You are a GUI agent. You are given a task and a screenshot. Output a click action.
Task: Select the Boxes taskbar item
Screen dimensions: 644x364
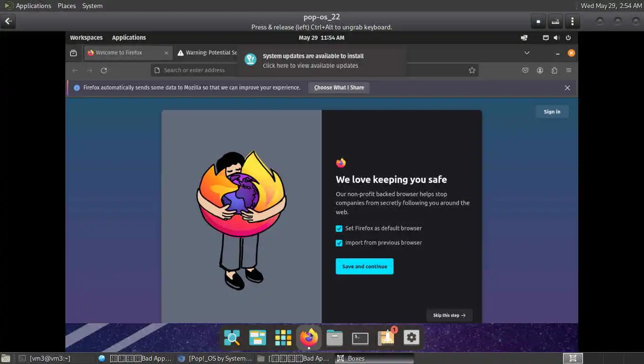click(x=374, y=358)
